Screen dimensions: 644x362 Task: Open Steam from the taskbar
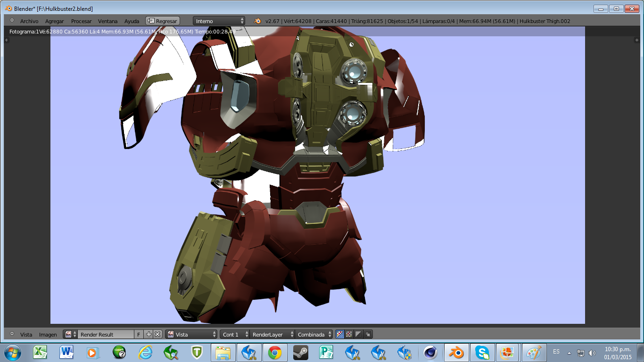pyautogui.click(x=300, y=352)
